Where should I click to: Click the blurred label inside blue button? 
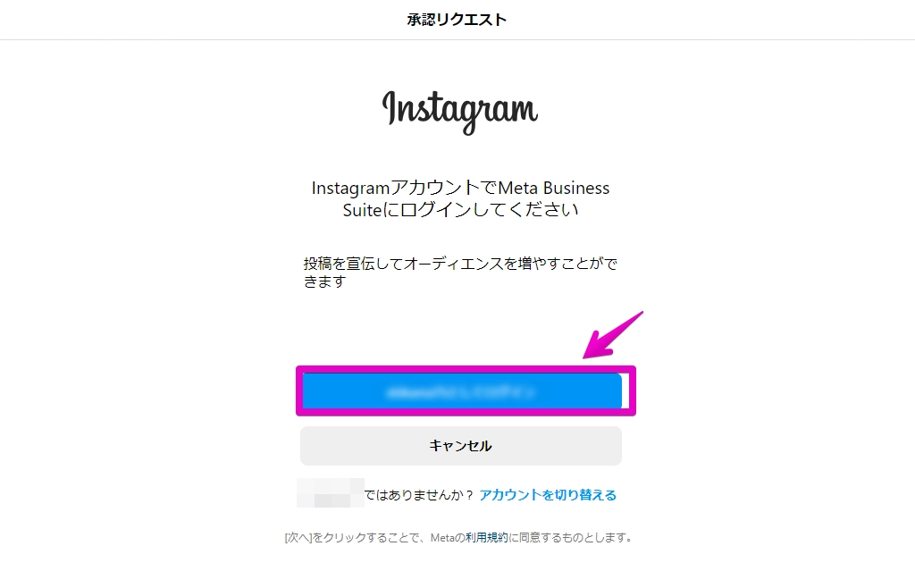pos(461,392)
